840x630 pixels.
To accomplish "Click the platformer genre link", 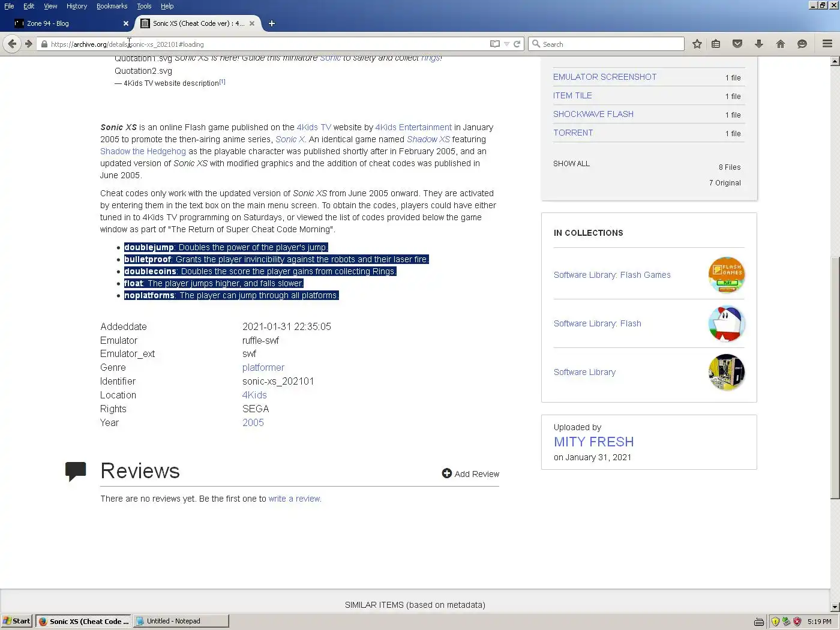I will pyautogui.click(x=263, y=367).
